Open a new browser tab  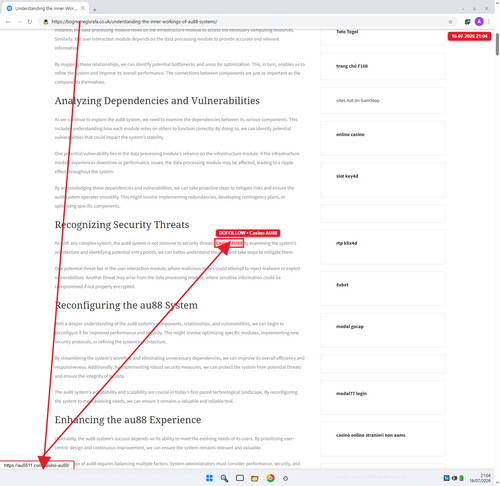coord(95,9)
